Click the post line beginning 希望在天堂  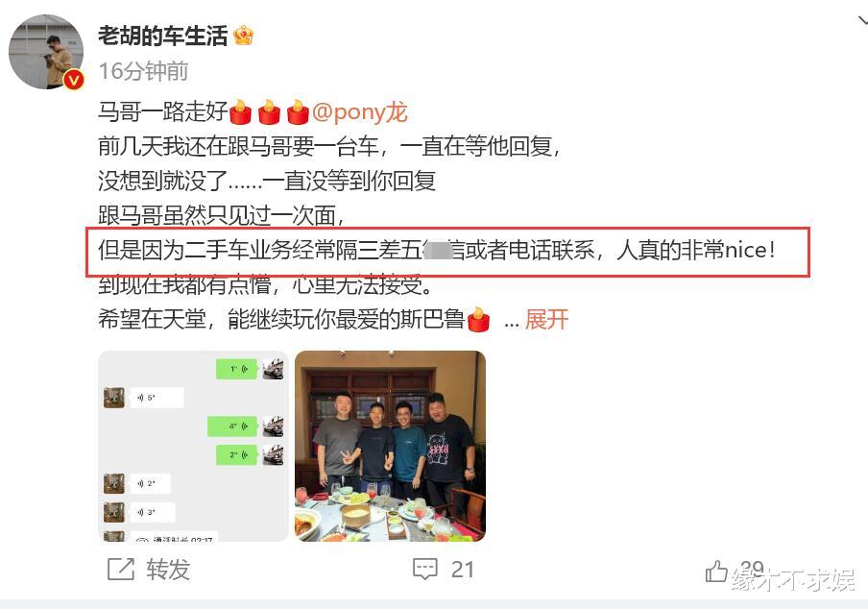[294, 320]
